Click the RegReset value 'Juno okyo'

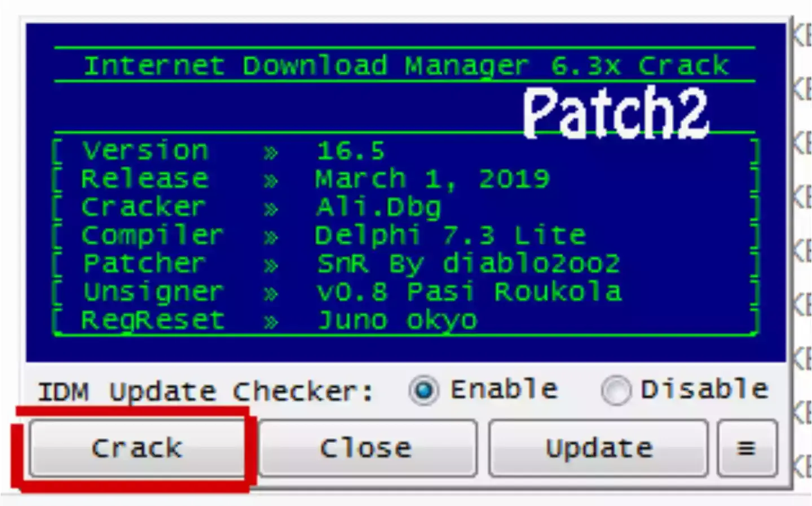click(x=398, y=320)
